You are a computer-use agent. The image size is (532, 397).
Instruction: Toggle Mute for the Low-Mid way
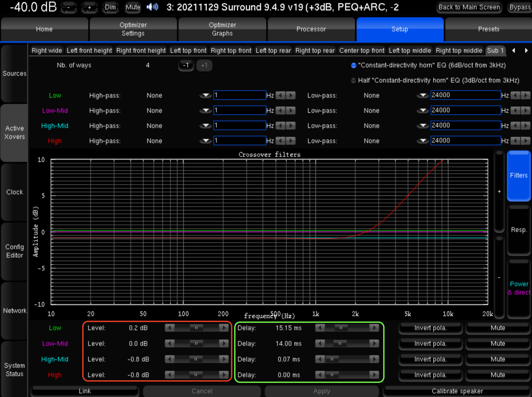tap(497, 344)
